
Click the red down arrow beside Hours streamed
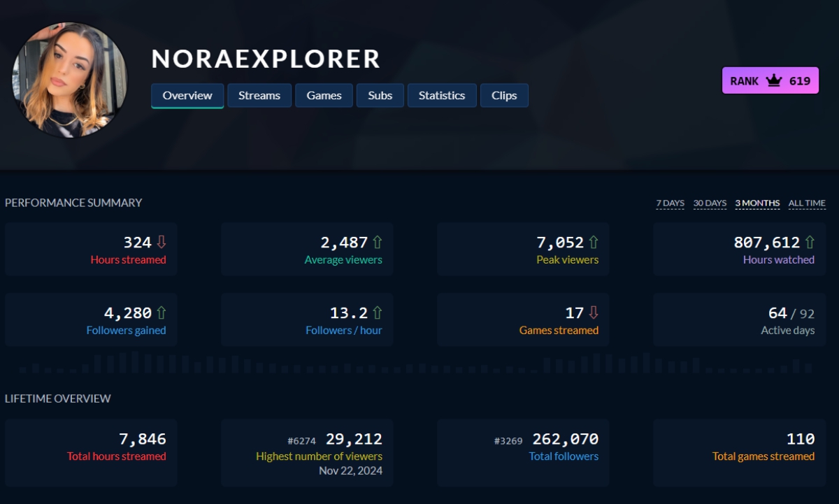(162, 243)
